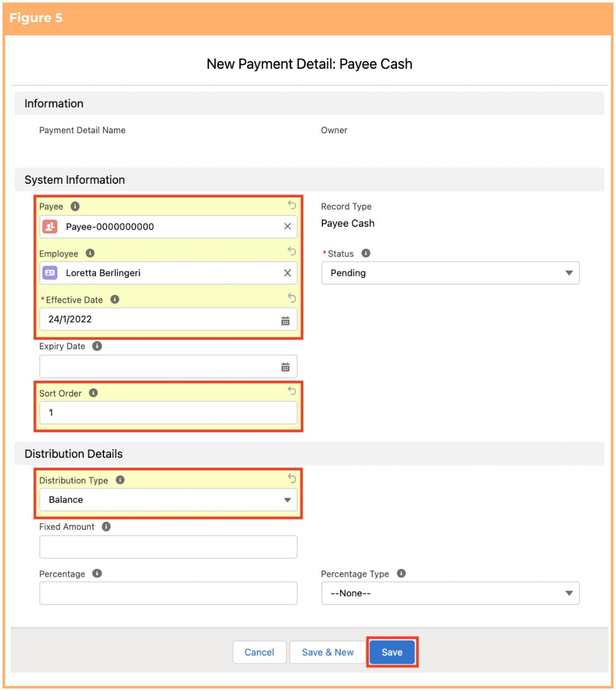This screenshot has height=691, width=616.
Task: Click the Sort Order input field
Action: click(x=168, y=413)
